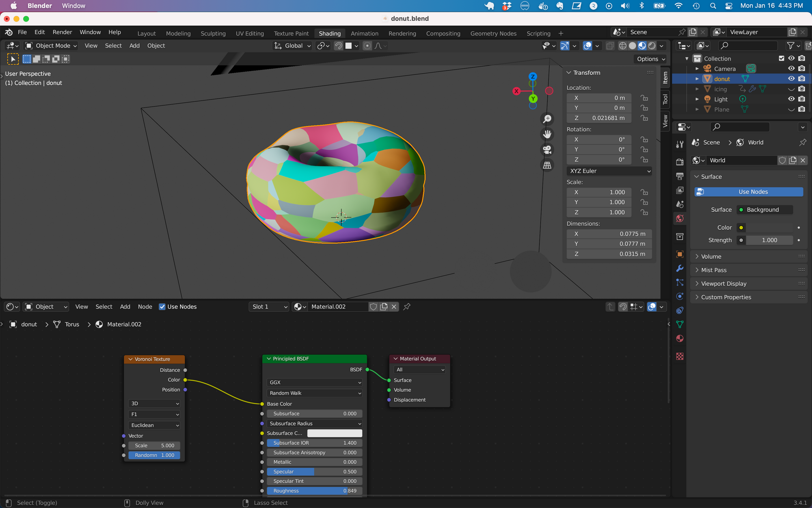Screen dimensions: 812x508
Task: Switch perspective/orthographic with grid icon
Action: pos(547,165)
